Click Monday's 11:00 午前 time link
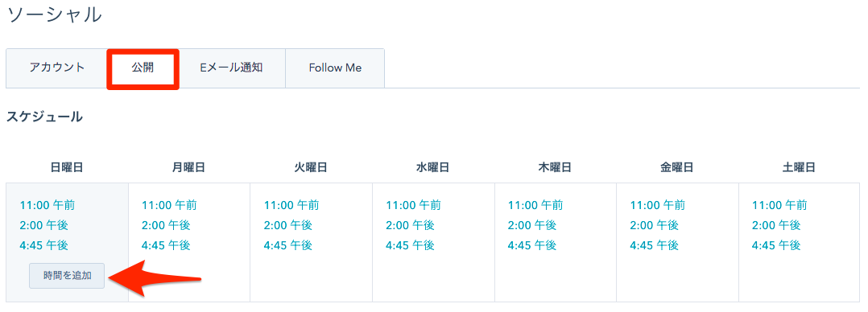Image resolution: width=868 pixels, height=312 pixels. tap(169, 205)
